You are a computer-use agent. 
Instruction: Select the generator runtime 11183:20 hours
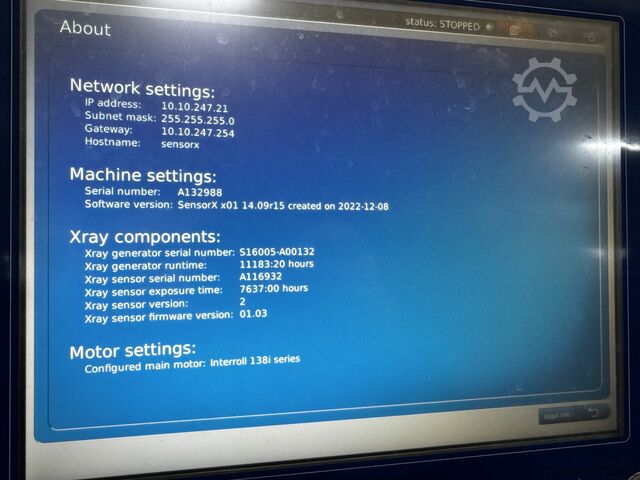(277, 264)
